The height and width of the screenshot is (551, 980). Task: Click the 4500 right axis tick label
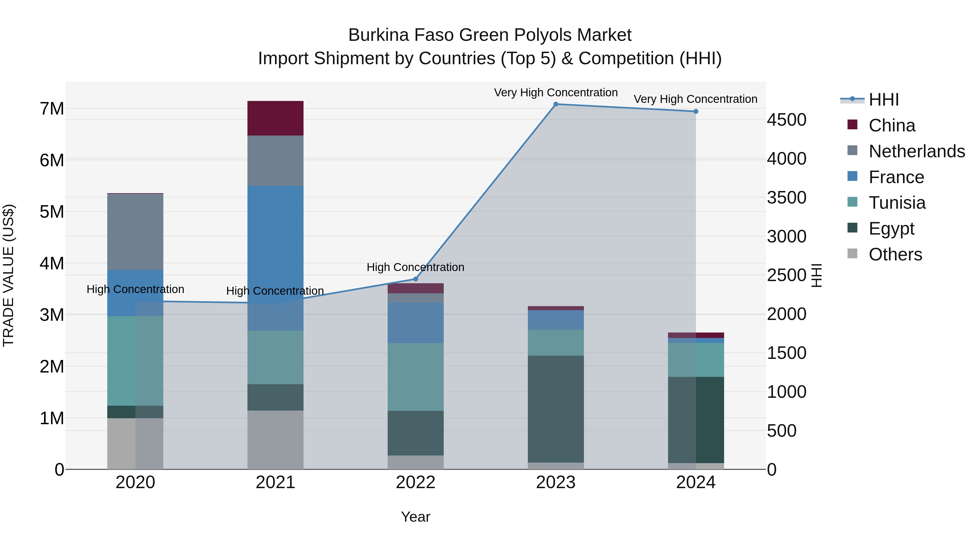[786, 120]
